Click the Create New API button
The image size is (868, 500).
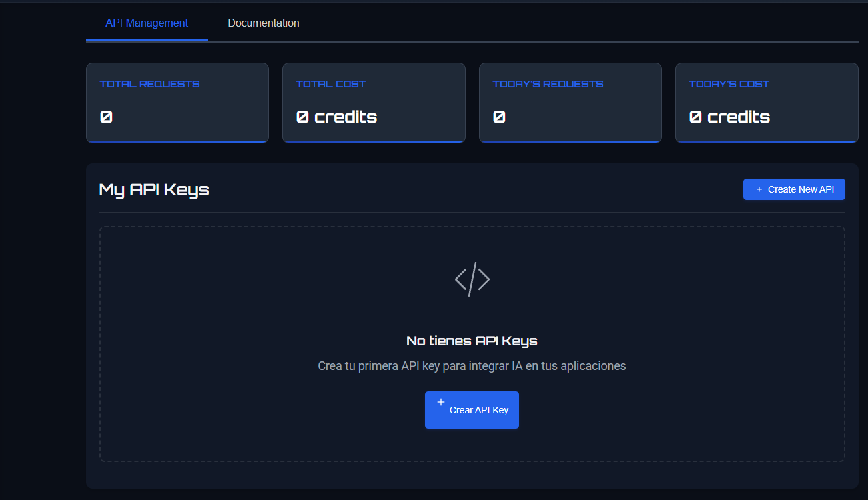coord(794,189)
